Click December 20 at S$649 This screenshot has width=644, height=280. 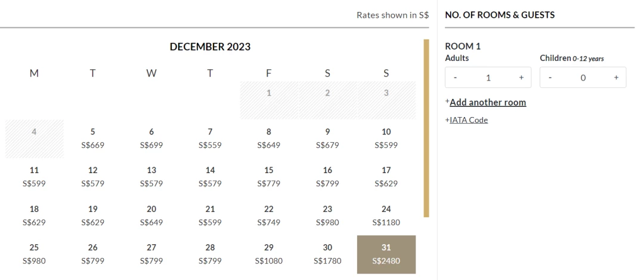pos(151,216)
